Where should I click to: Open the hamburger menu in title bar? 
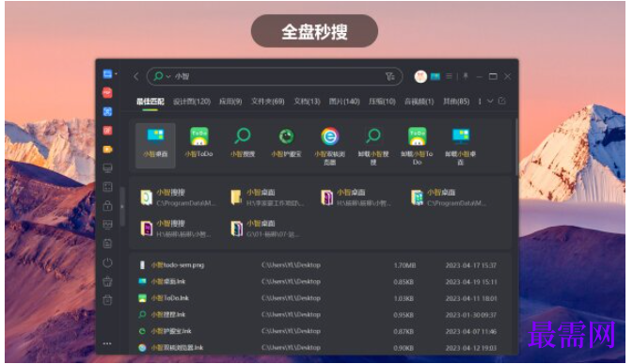point(449,76)
